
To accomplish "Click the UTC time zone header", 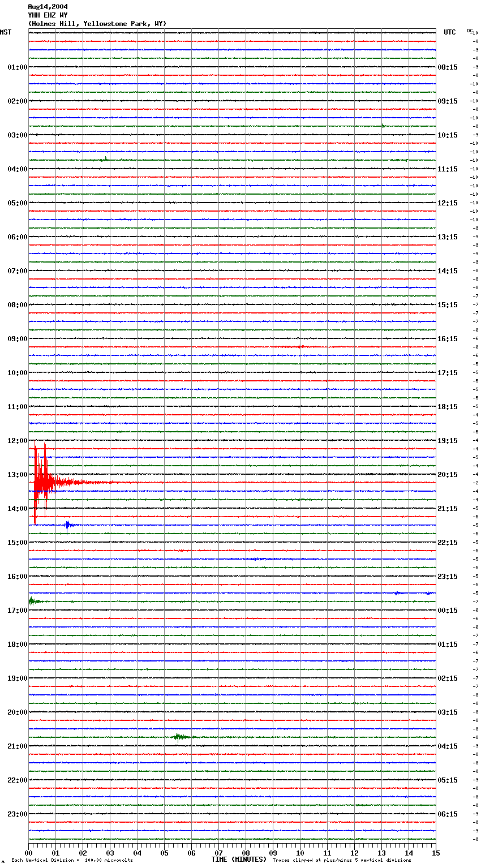I will click(450, 32).
